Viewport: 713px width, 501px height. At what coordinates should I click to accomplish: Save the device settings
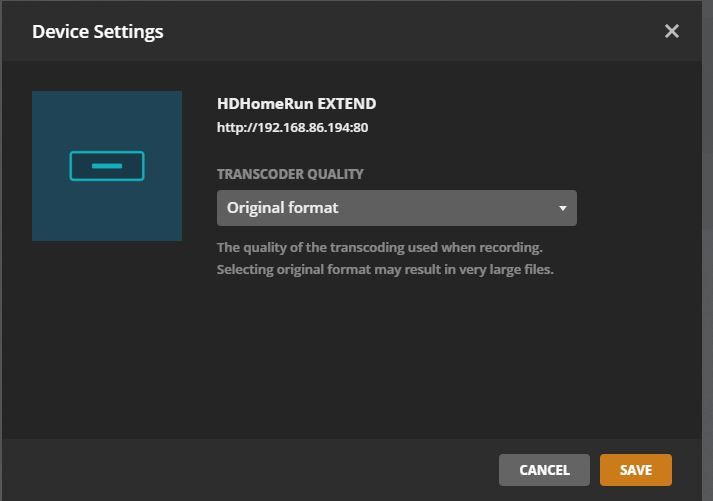[x=635, y=470]
